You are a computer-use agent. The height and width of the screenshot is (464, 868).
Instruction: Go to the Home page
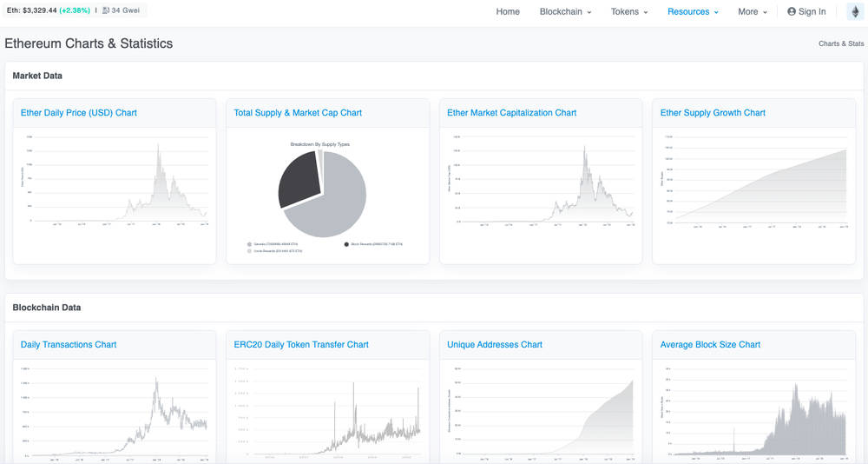pyautogui.click(x=508, y=11)
